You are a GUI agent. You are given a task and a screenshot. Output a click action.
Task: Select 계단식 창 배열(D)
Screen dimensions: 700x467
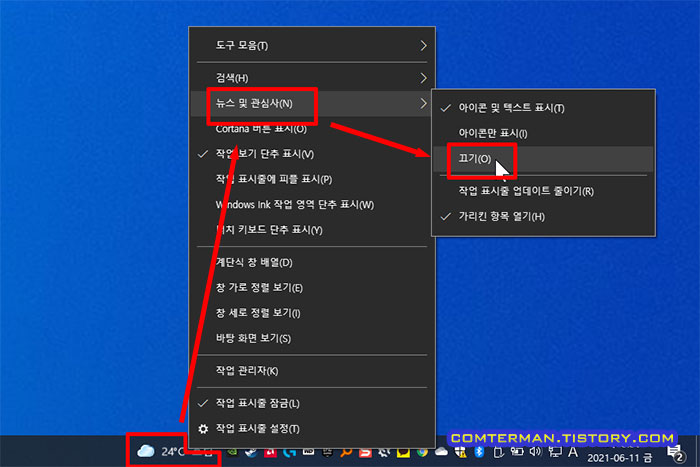tap(312, 263)
